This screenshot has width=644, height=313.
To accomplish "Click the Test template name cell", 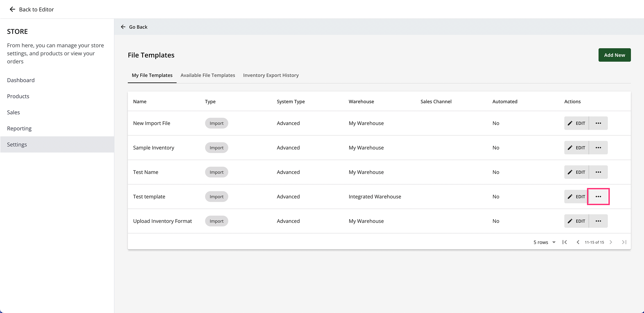I will pyautogui.click(x=149, y=197).
